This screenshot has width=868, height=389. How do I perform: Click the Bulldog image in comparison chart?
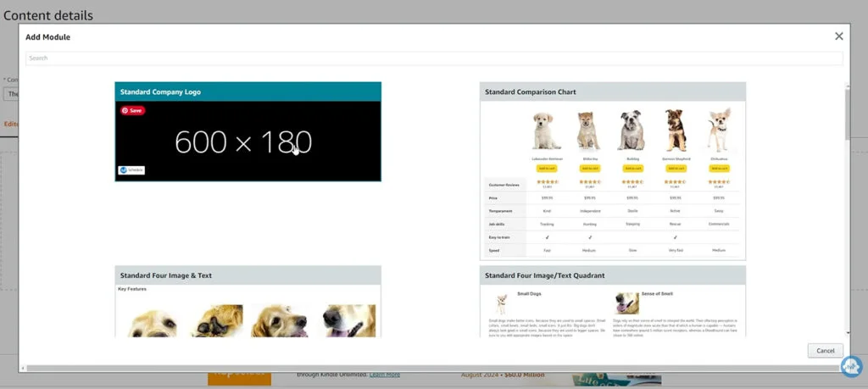tap(632, 131)
